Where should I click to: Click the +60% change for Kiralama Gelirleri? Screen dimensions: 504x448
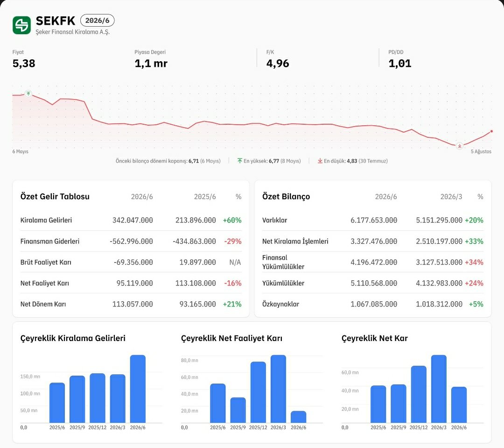point(232,220)
